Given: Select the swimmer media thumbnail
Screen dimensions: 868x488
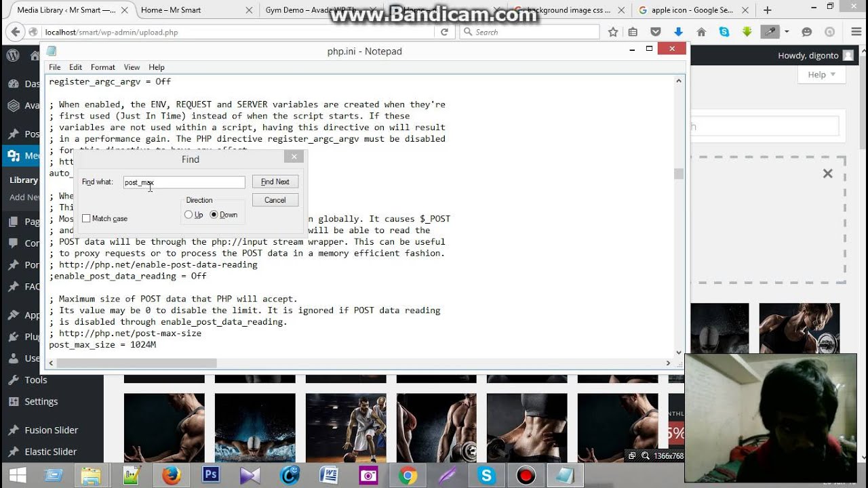Looking at the screenshot, I should [255, 428].
